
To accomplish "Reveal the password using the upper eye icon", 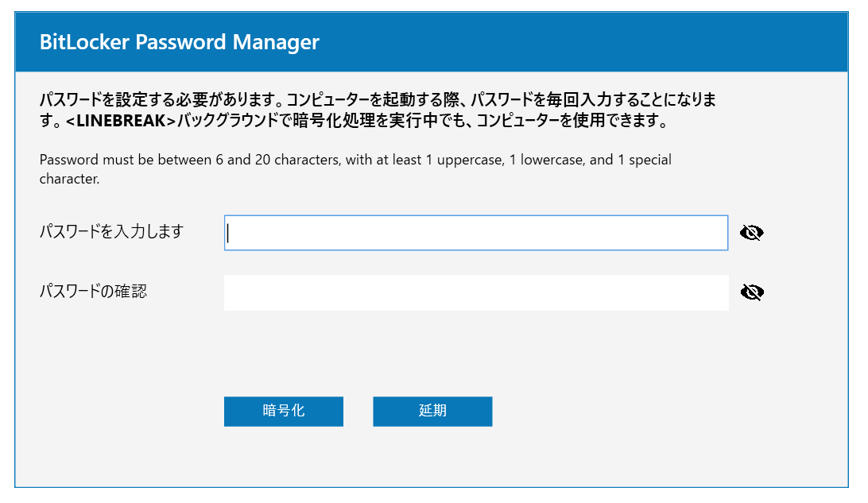I will 751,233.
